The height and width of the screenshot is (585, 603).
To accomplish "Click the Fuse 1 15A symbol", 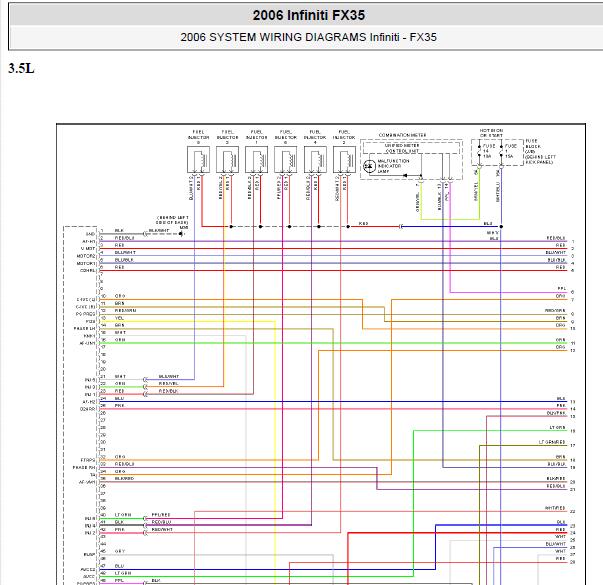I will click(x=501, y=151).
